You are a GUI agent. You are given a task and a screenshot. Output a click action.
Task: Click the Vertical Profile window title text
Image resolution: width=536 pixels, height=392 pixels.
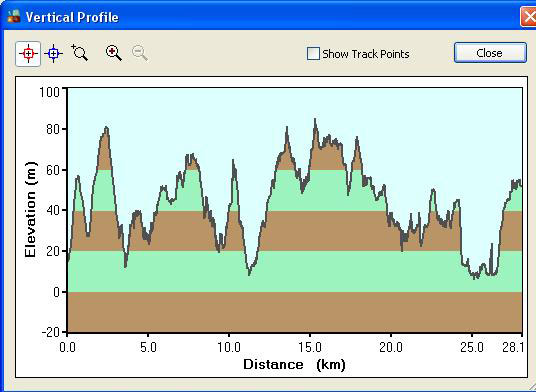pos(72,17)
